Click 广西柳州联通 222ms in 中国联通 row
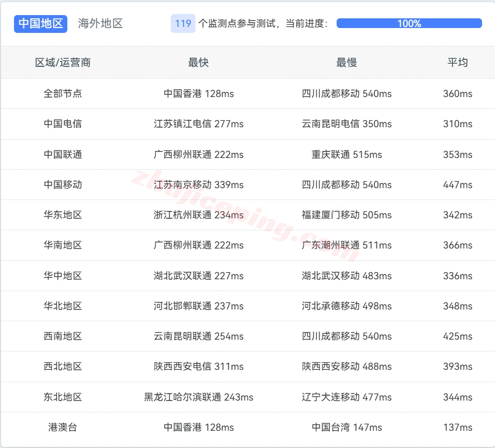This screenshot has width=495, height=448. (199, 155)
